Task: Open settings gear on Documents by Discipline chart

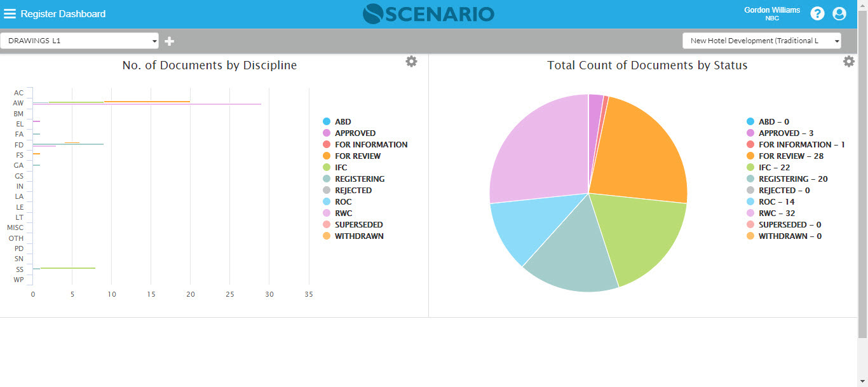Action: [x=411, y=61]
